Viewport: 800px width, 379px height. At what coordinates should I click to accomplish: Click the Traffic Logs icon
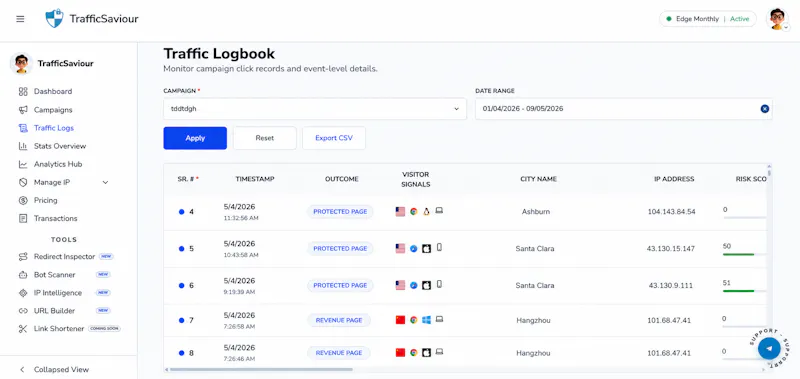22,128
